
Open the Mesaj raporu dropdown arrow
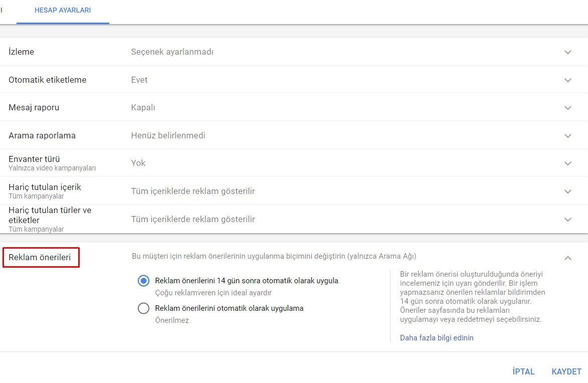pyautogui.click(x=567, y=108)
